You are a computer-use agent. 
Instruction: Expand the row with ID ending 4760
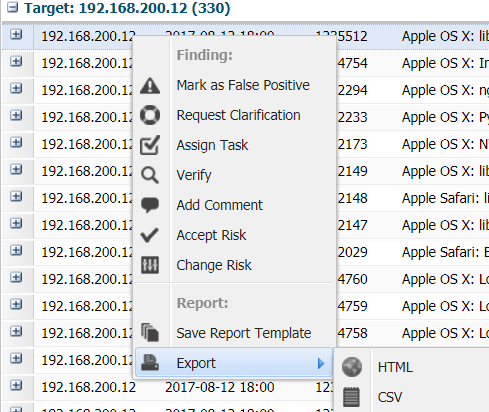[16, 277]
